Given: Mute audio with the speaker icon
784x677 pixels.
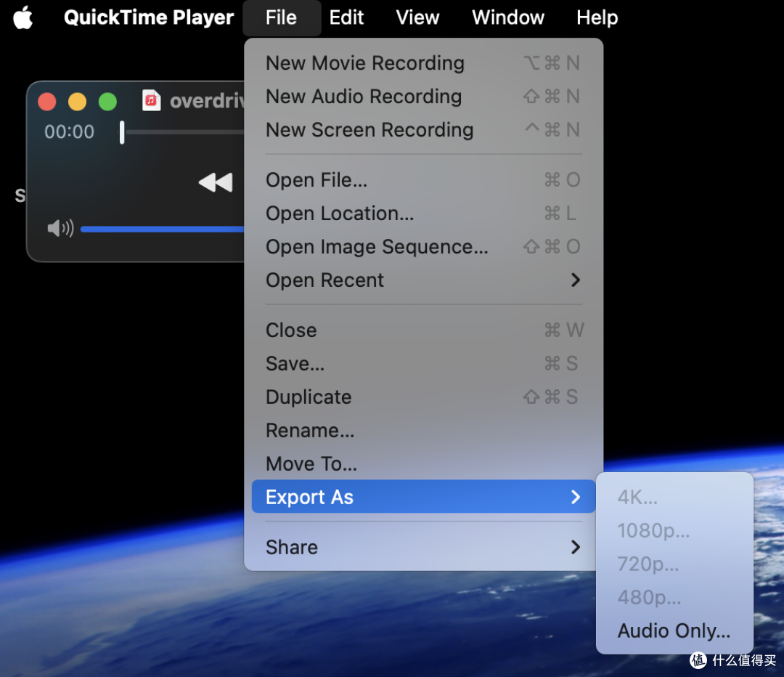Looking at the screenshot, I should 60,228.
